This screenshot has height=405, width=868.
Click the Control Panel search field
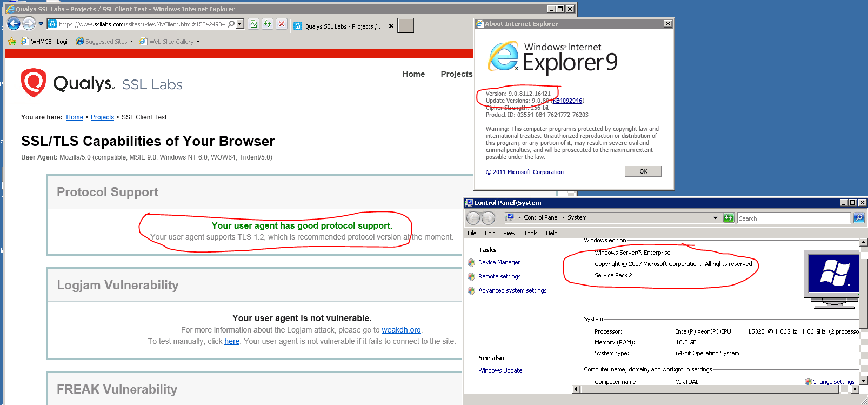[793, 218]
